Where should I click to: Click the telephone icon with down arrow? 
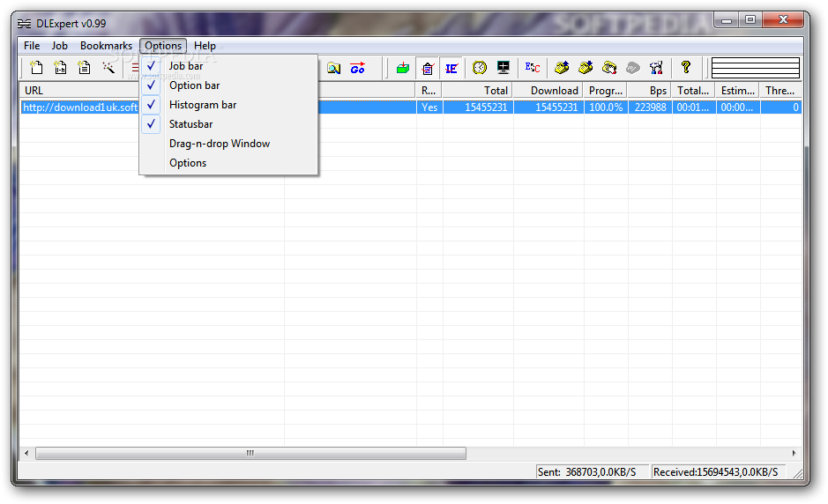(x=586, y=68)
